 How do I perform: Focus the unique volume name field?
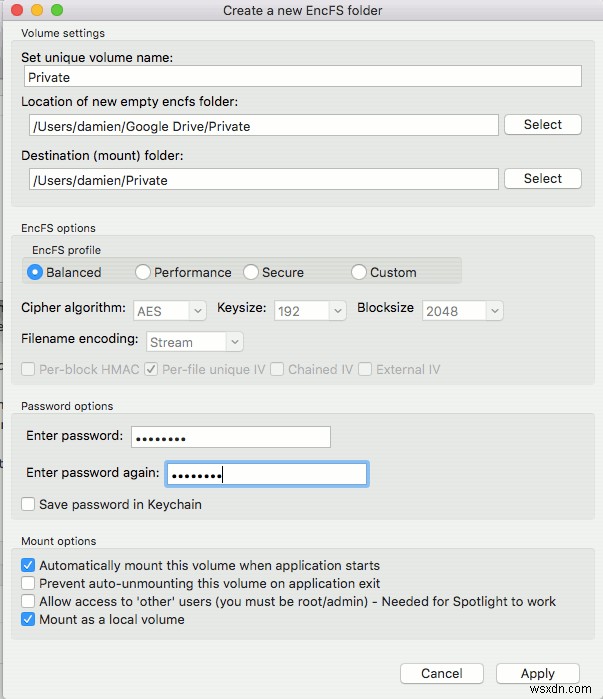[303, 77]
